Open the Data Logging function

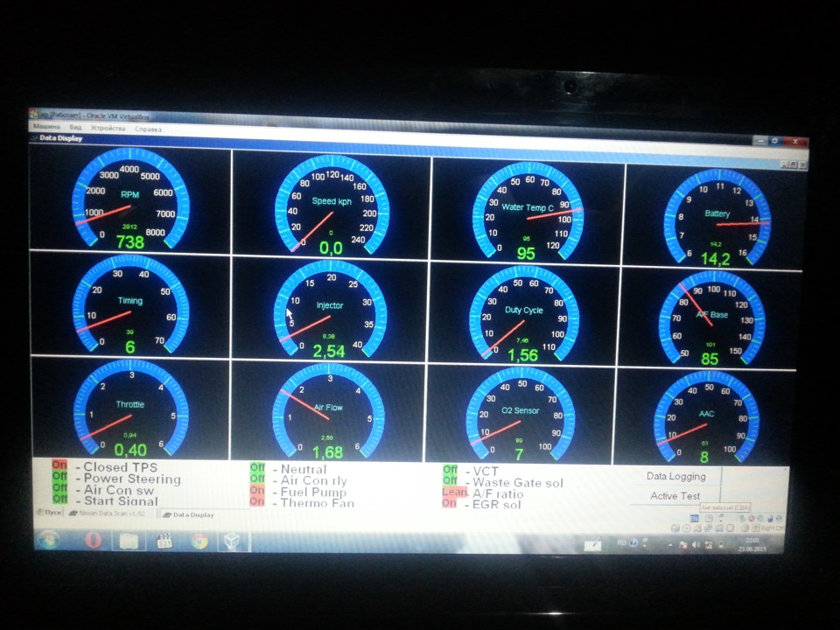click(x=676, y=476)
